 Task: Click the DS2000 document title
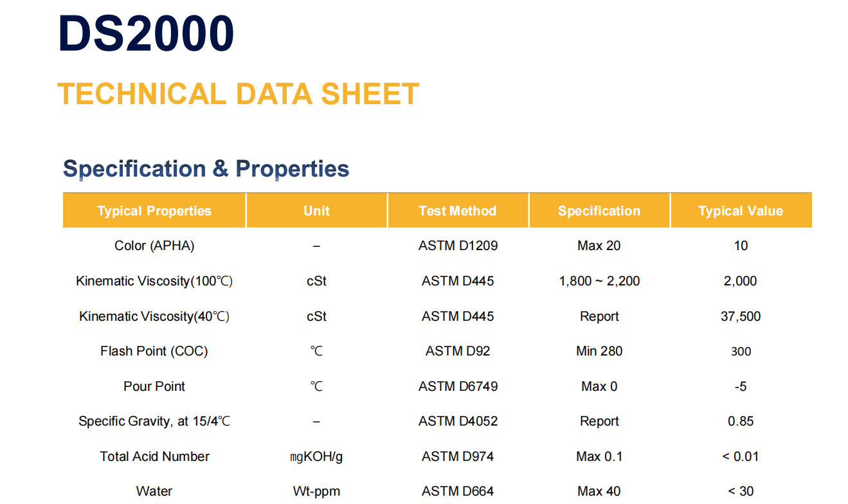click(146, 33)
